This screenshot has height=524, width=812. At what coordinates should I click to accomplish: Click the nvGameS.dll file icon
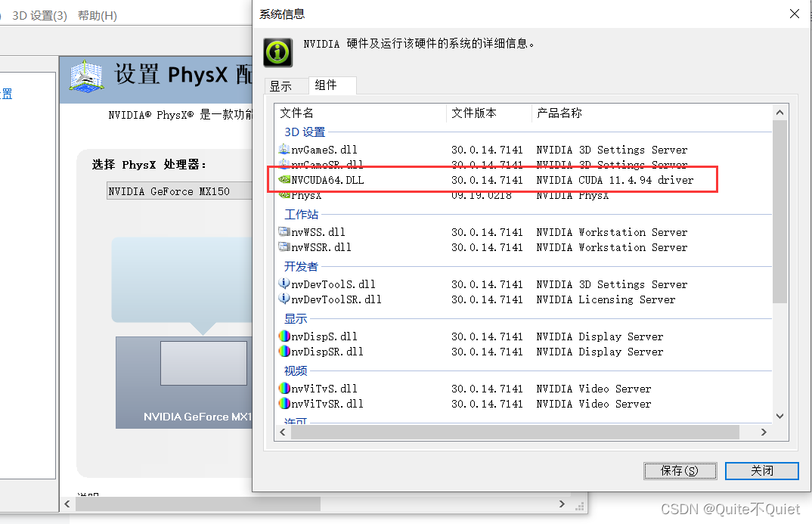click(284, 150)
